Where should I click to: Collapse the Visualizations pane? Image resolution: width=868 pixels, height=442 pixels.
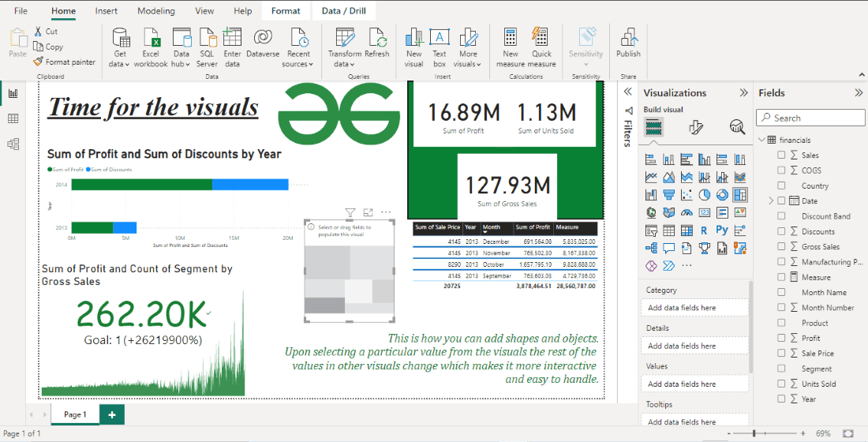click(743, 92)
